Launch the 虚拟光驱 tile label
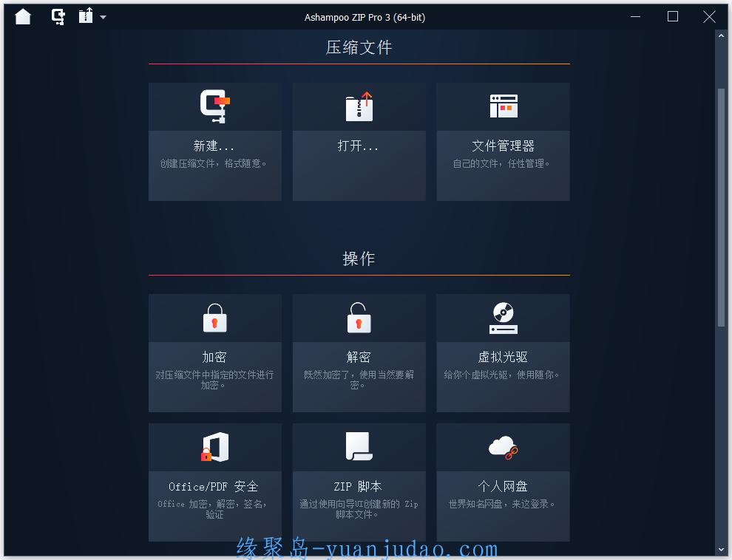The image size is (732, 560). pos(503,357)
